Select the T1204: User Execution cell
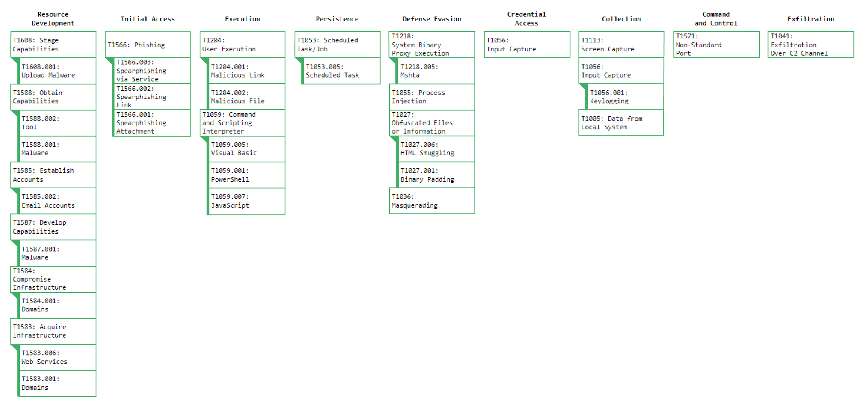The height and width of the screenshot is (416, 868). (243, 45)
